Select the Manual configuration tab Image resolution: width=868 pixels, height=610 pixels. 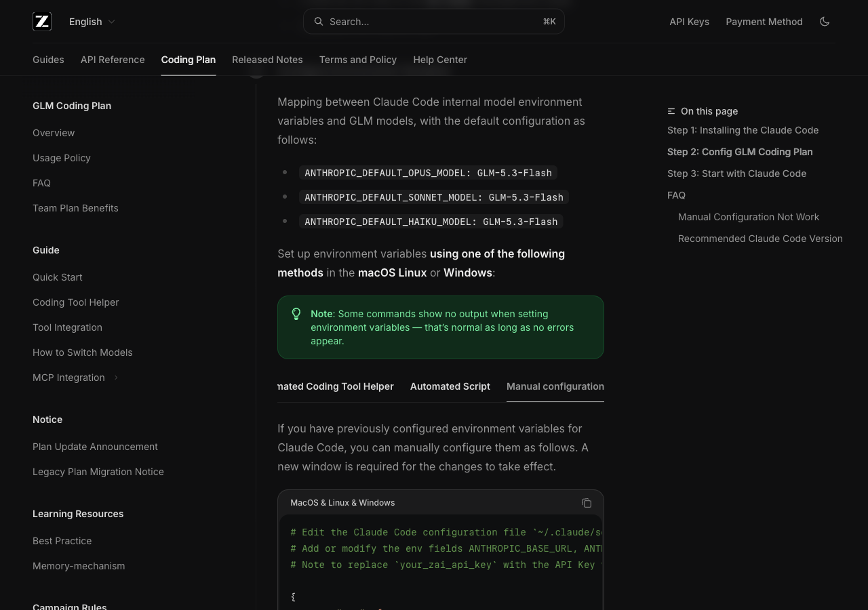point(555,386)
